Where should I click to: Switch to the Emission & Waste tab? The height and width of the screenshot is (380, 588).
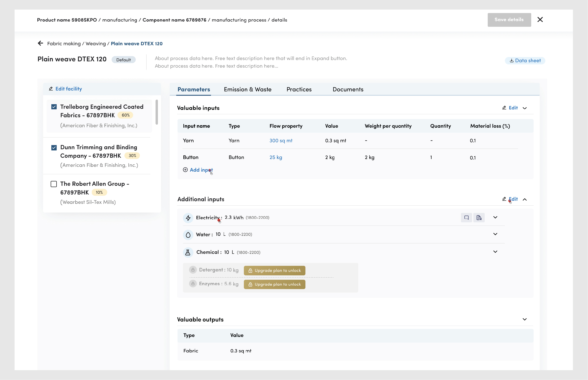[248, 89]
